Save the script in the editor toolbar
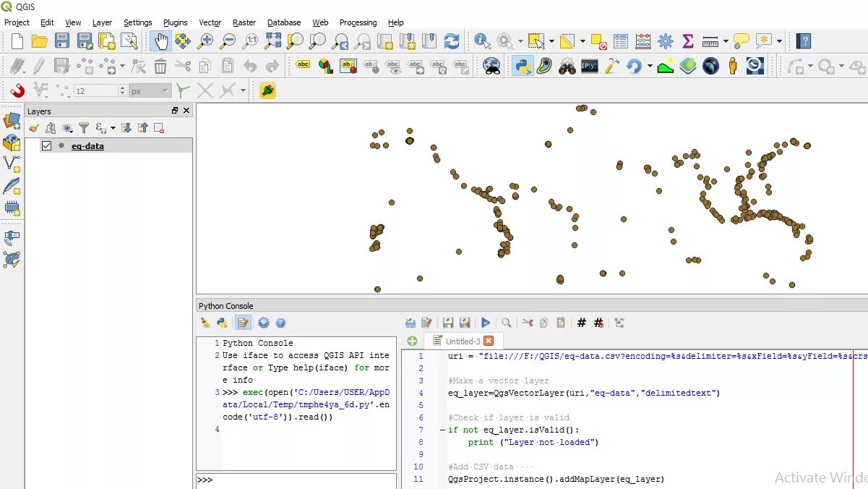The image size is (868, 489). [448, 323]
